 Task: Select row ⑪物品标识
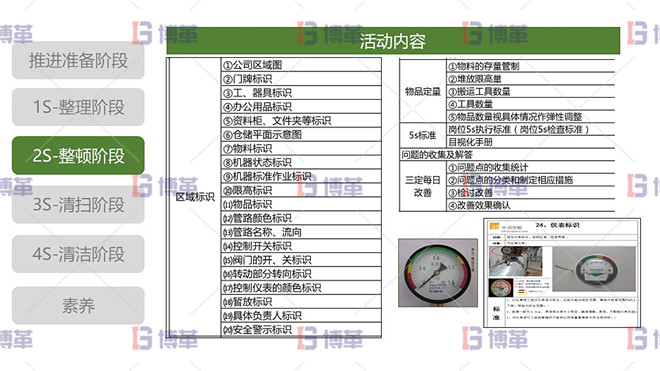coord(301,204)
